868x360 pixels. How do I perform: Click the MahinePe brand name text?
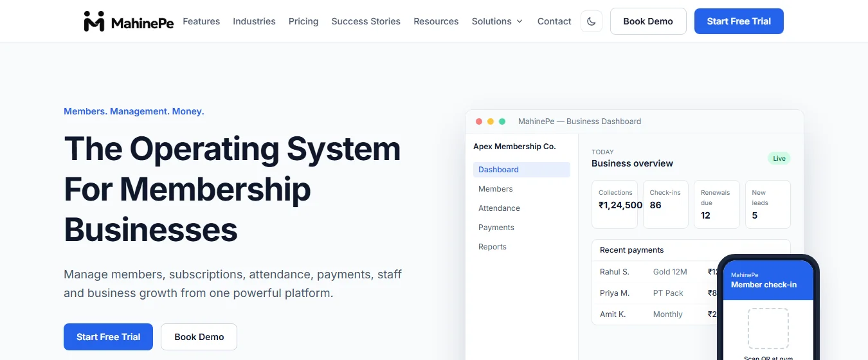pos(142,23)
